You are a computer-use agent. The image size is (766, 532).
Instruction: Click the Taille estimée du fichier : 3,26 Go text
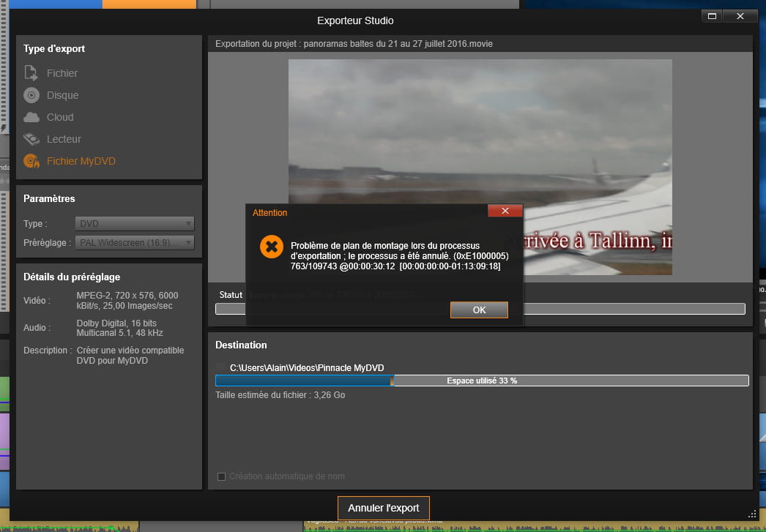280,395
